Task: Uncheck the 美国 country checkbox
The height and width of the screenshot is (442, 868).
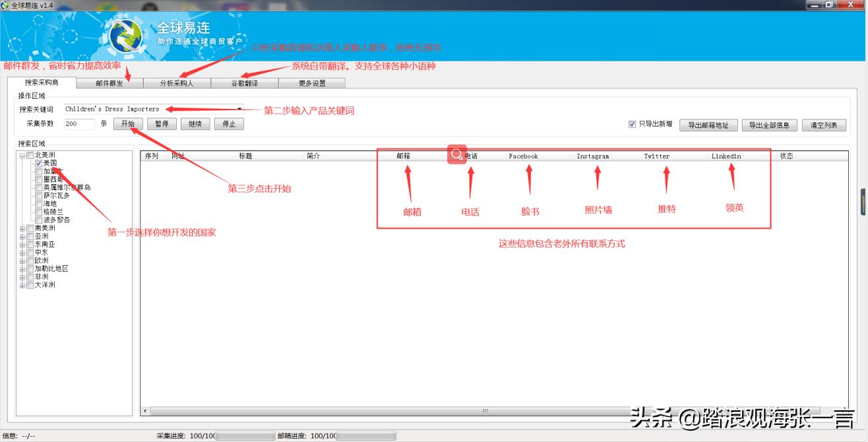Action: coord(38,164)
